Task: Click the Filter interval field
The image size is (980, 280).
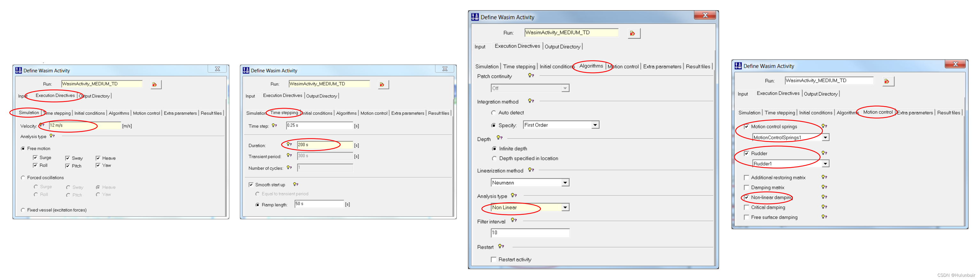Action: tap(530, 233)
